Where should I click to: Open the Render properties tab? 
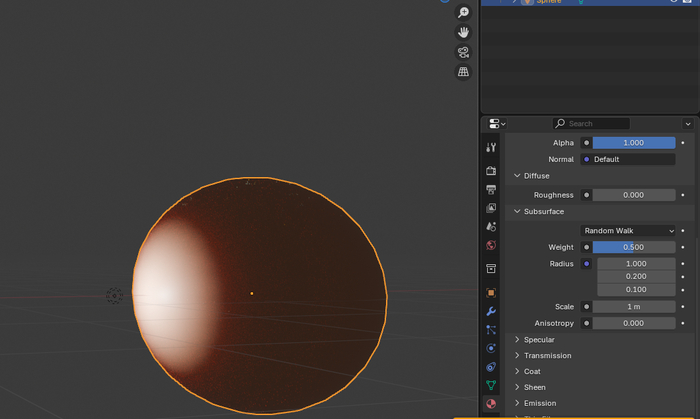tap(491, 171)
